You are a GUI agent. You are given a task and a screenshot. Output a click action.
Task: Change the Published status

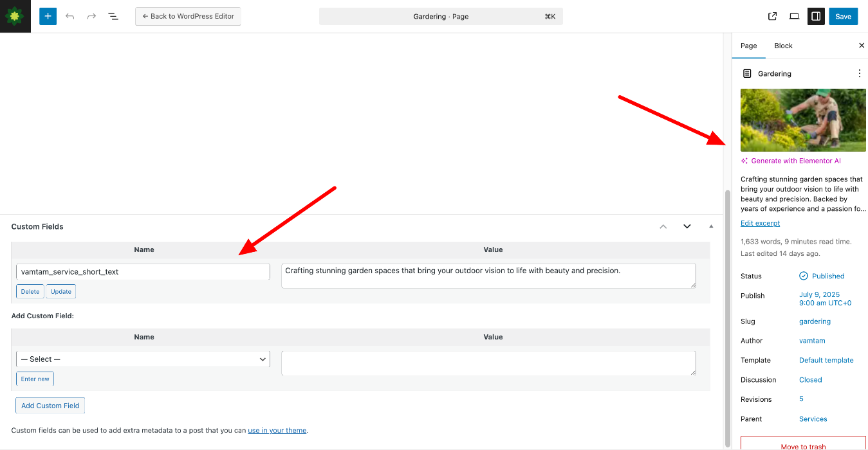[x=822, y=276]
